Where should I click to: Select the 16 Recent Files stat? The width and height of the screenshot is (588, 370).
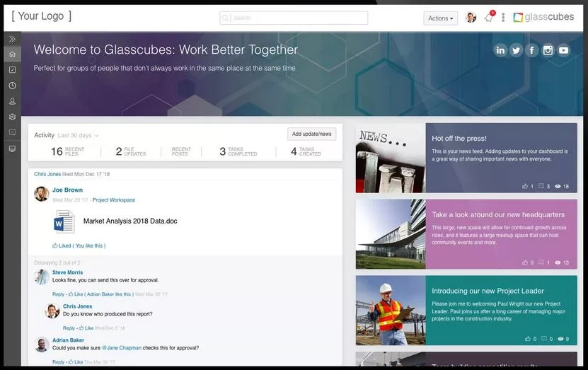[x=67, y=151]
